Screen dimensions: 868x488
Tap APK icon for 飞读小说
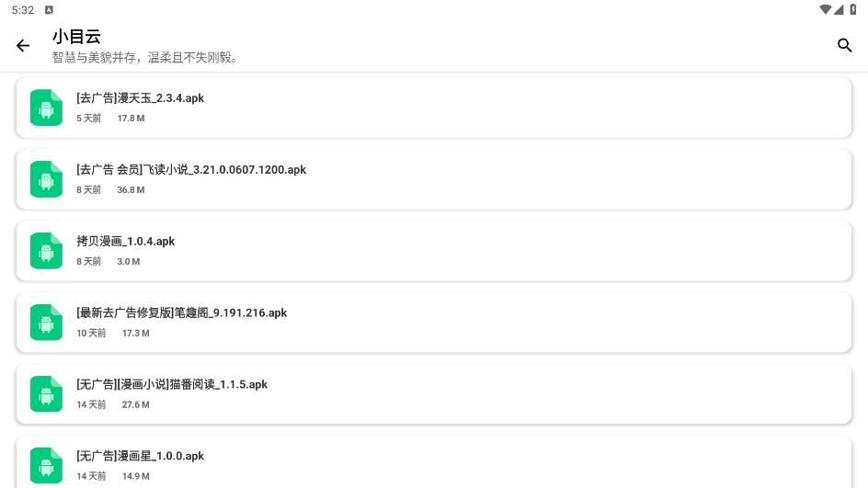(46, 179)
